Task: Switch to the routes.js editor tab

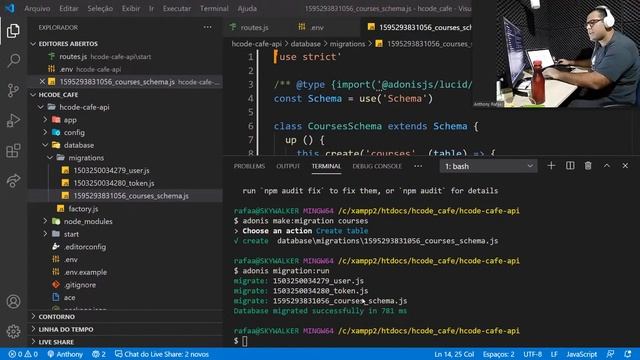Action: tap(254, 27)
